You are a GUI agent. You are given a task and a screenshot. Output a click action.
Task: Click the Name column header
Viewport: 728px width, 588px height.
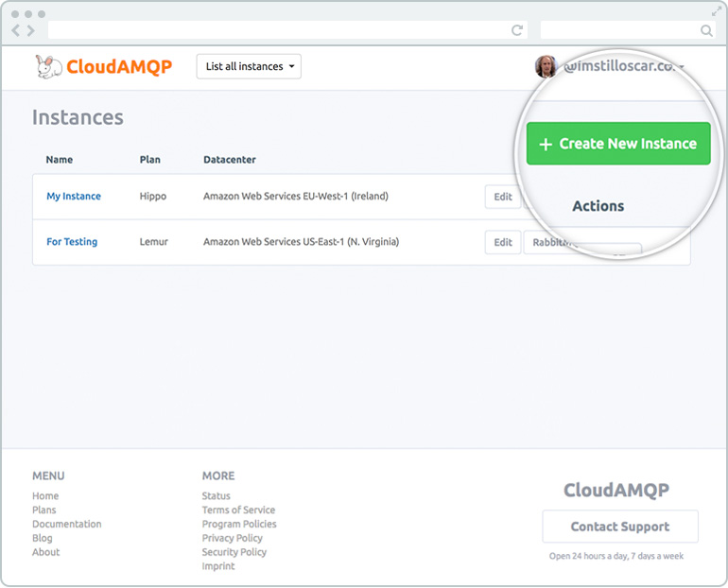coord(60,160)
